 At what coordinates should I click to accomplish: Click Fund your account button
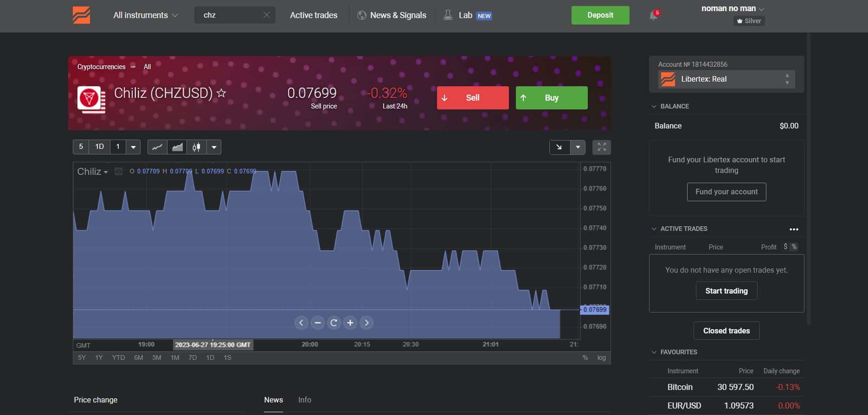(727, 192)
